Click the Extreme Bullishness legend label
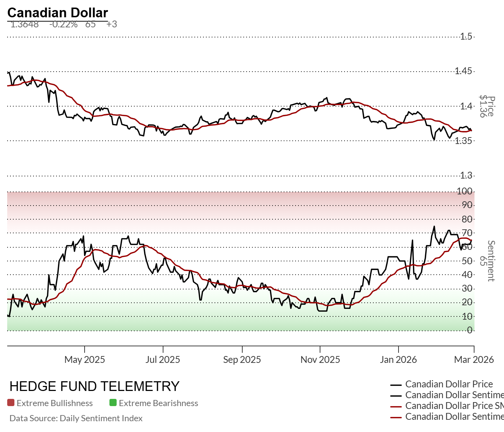The height and width of the screenshot is (432, 504). [x=55, y=403]
